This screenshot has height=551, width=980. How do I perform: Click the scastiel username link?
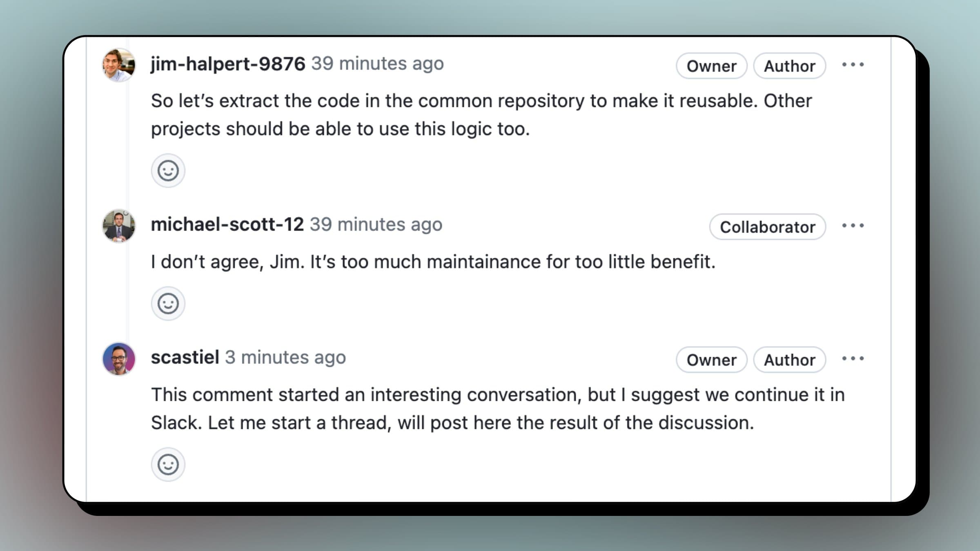pos(185,358)
